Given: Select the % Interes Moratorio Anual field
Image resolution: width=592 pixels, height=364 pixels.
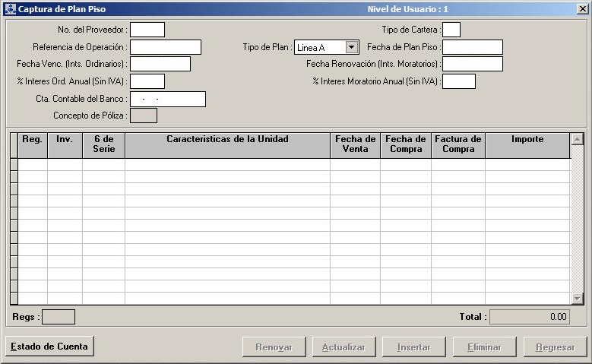Looking at the screenshot, I should coord(458,81).
